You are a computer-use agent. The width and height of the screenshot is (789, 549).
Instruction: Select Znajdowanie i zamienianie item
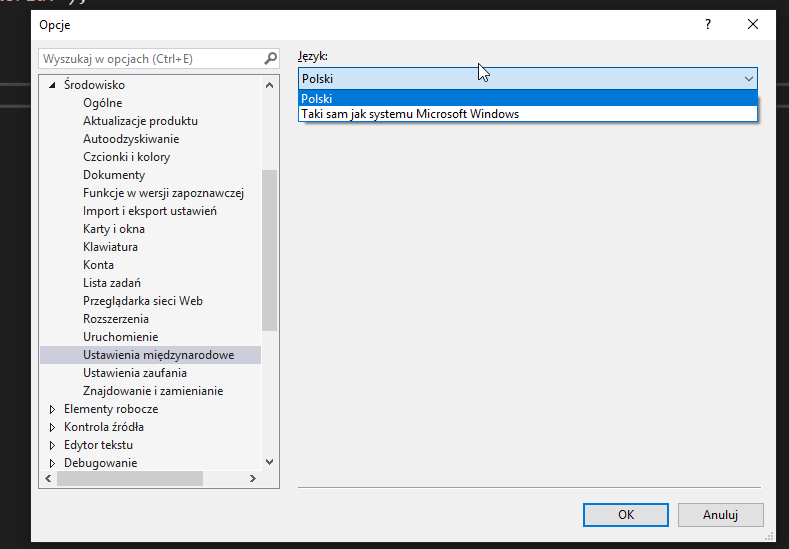tap(153, 391)
